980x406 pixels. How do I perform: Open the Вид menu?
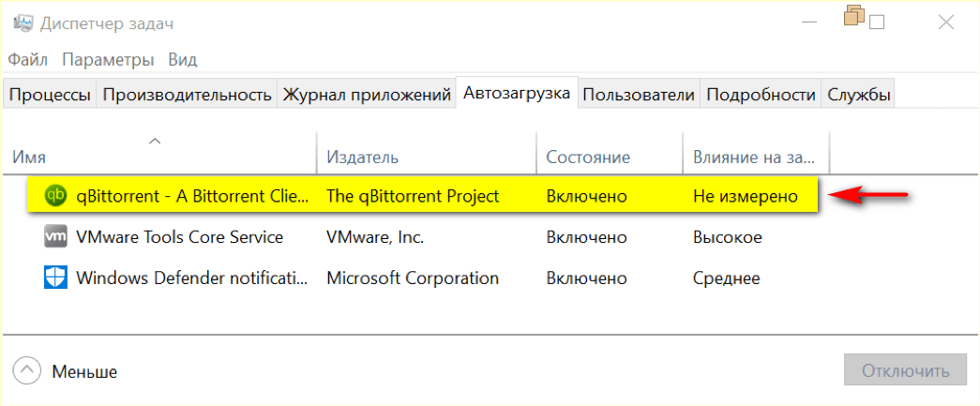[x=182, y=59]
